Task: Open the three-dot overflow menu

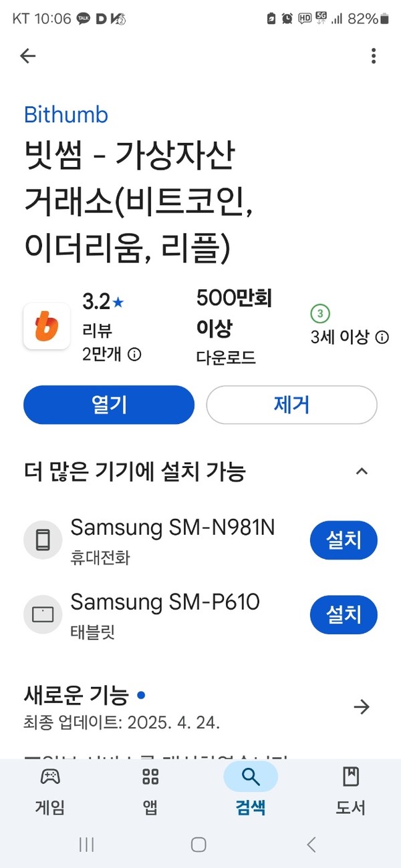Action: 374,56
